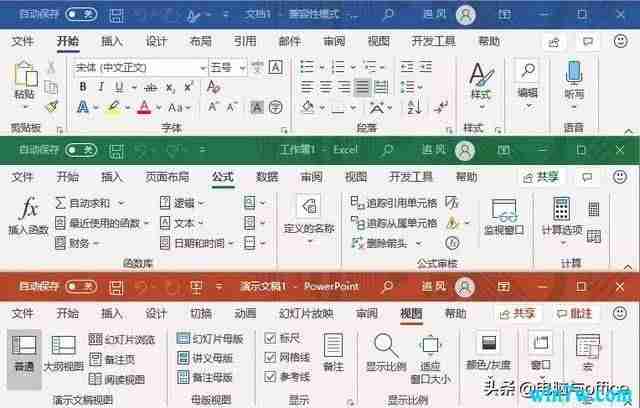Click Clear Formatting icon in Word
The width and height of the screenshot is (640, 408).
(x=213, y=86)
